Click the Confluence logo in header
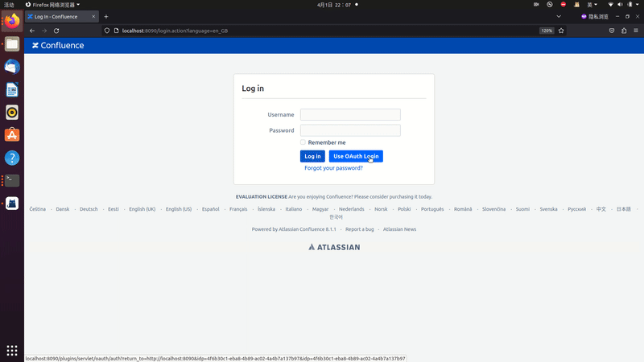This screenshot has height=362, width=644. pyautogui.click(x=57, y=46)
